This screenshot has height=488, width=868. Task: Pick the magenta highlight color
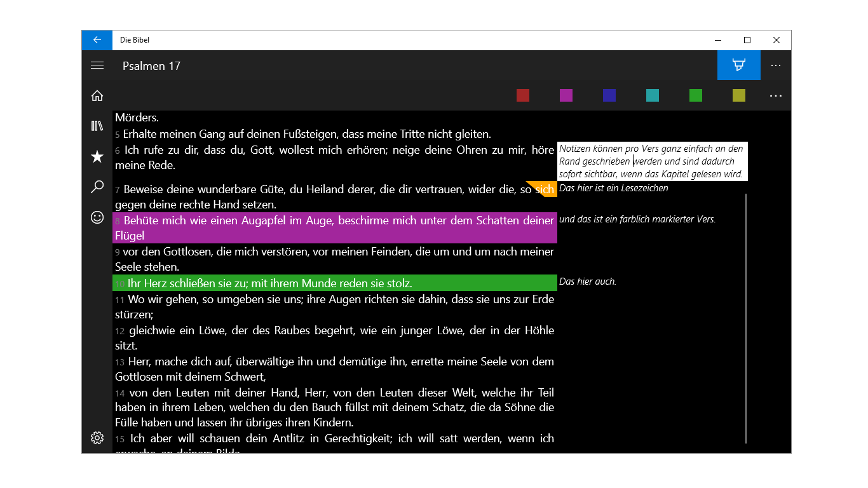(x=566, y=95)
